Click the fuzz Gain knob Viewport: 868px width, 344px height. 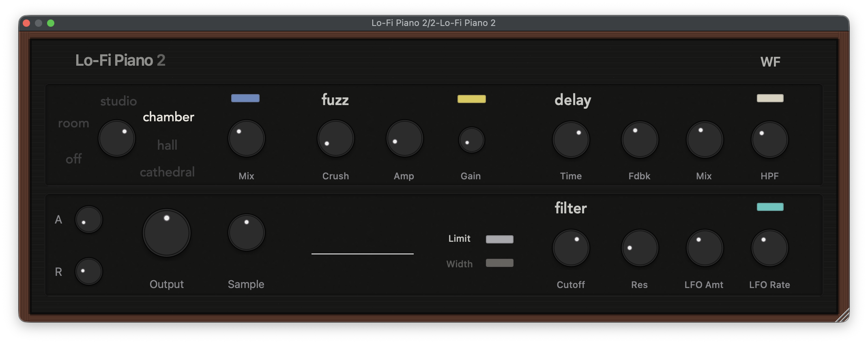click(x=472, y=140)
